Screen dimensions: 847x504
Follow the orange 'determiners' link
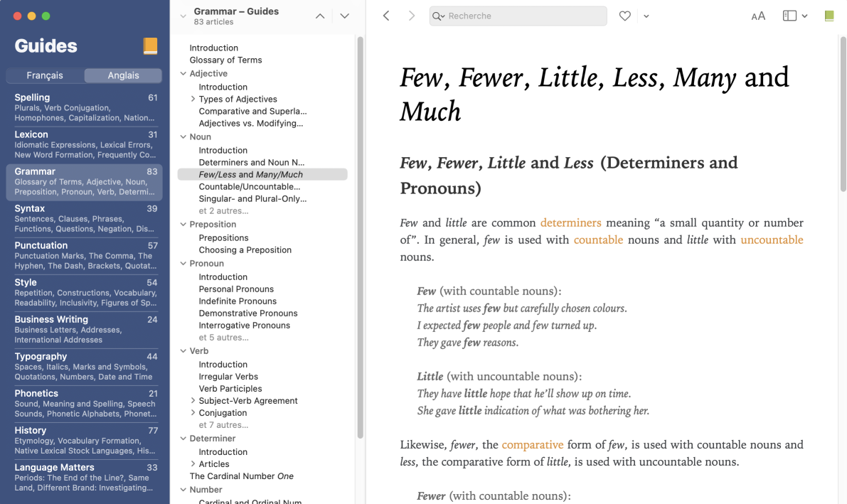pyautogui.click(x=570, y=222)
